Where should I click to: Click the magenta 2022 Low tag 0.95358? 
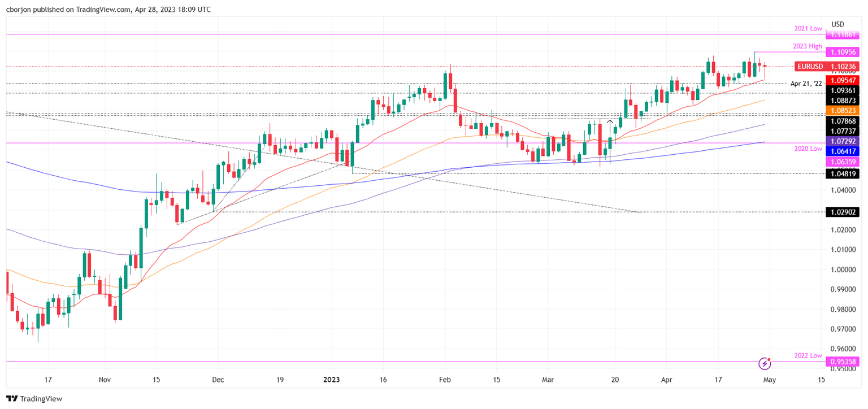coord(843,362)
